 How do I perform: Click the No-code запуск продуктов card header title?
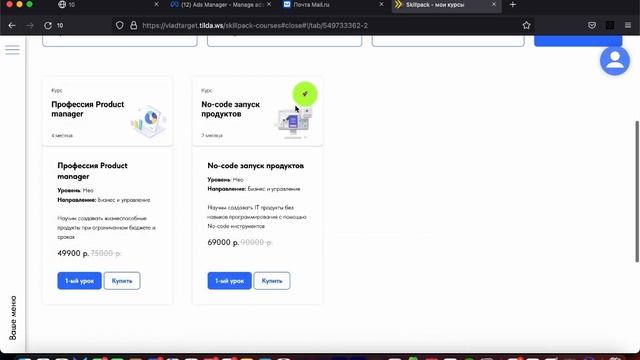(x=231, y=109)
